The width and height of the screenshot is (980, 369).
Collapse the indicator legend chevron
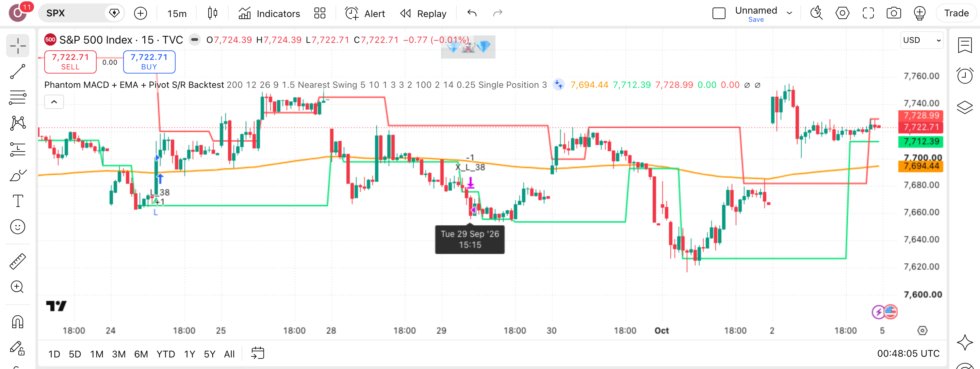tap(54, 102)
